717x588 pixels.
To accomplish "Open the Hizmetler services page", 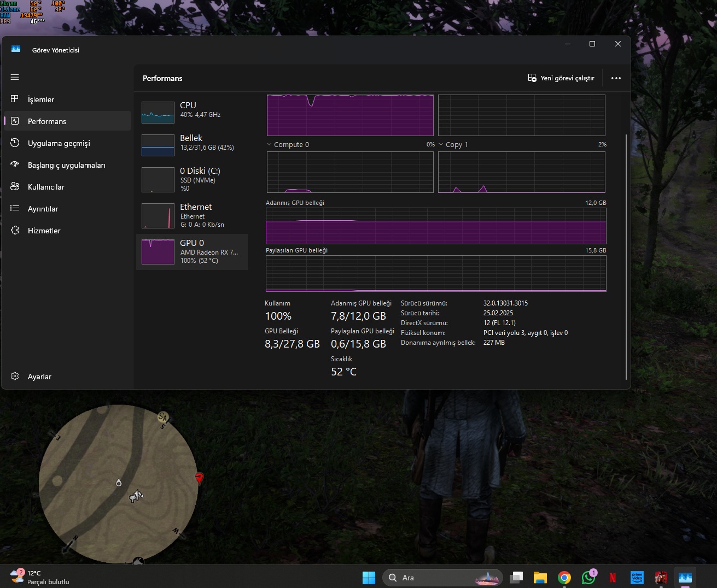I will point(44,231).
